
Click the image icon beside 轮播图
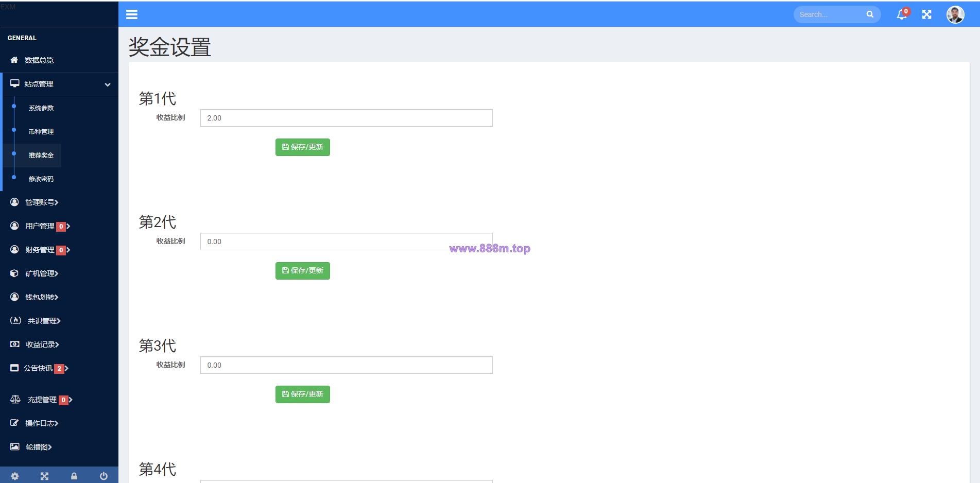click(15, 447)
